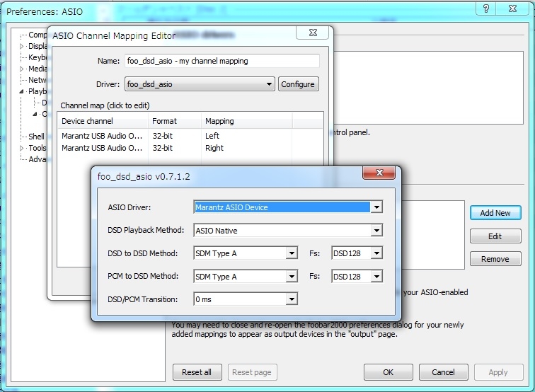Click Remove button
This screenshot has width=535, height=392.
[495, 259]
